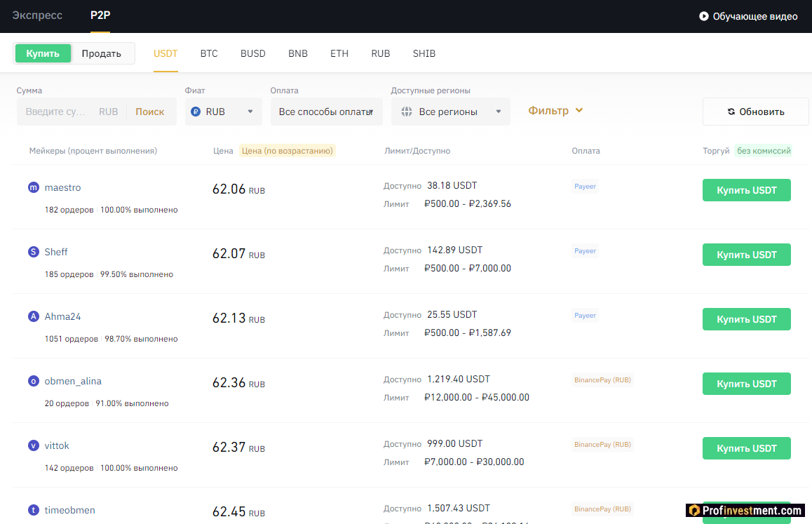
Task: Buy USDT from Ahma24
Action: [746, 319]
